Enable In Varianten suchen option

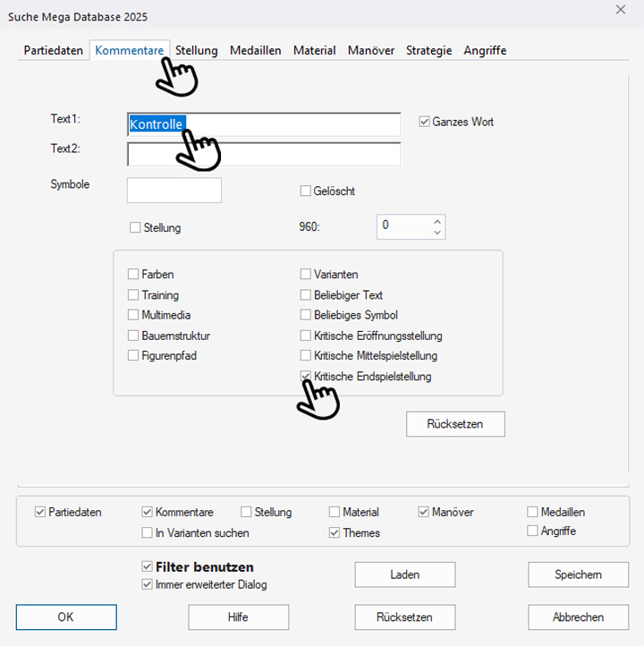[x=148, y=533]
